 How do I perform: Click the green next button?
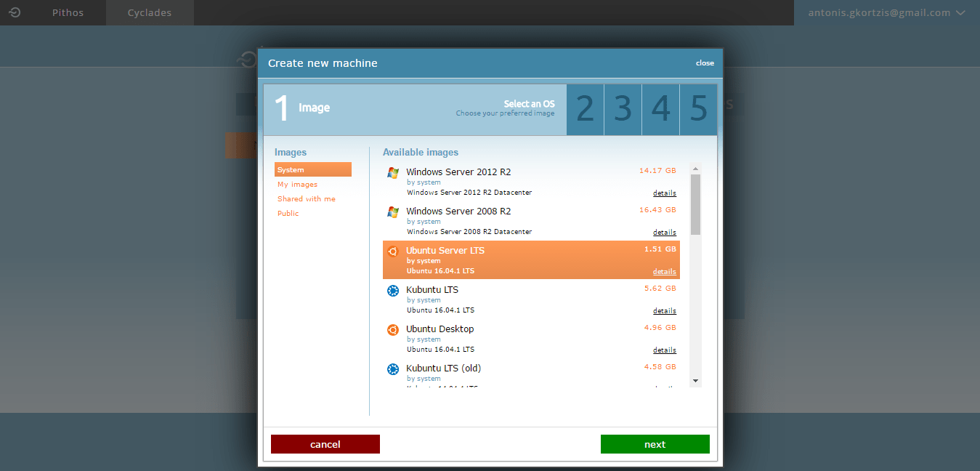click(x=655, y=444)
